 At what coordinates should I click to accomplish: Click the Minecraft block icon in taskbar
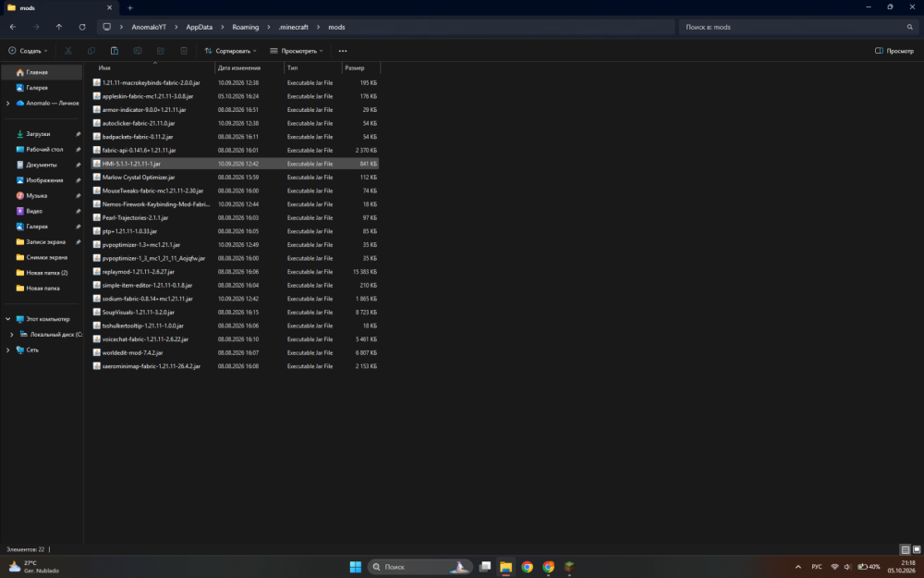click(569, 567)
